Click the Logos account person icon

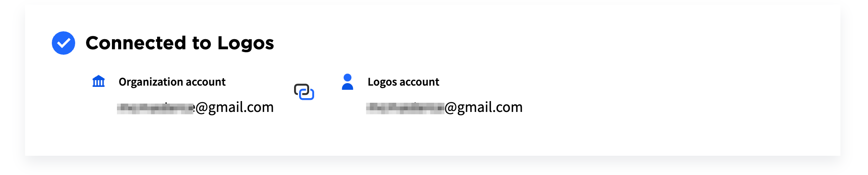(x=348, y=82)
